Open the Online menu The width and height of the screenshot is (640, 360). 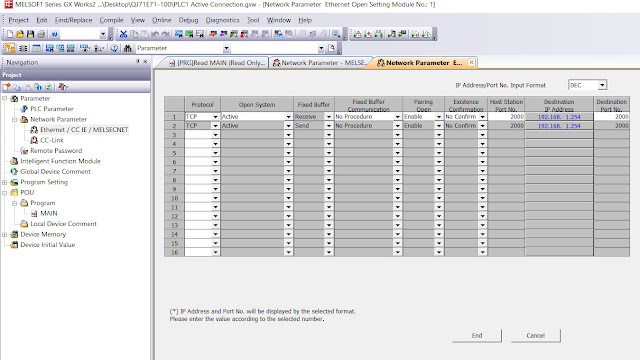[162, 20]
